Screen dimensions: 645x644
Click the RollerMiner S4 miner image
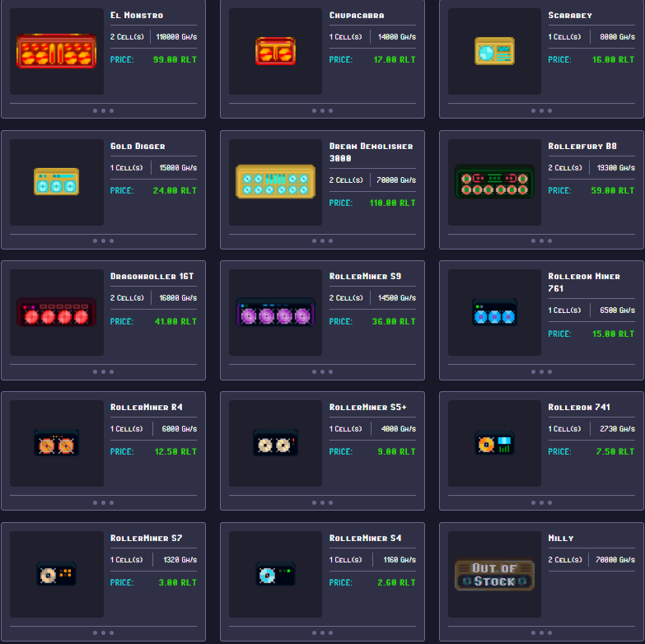click(276, 574)
